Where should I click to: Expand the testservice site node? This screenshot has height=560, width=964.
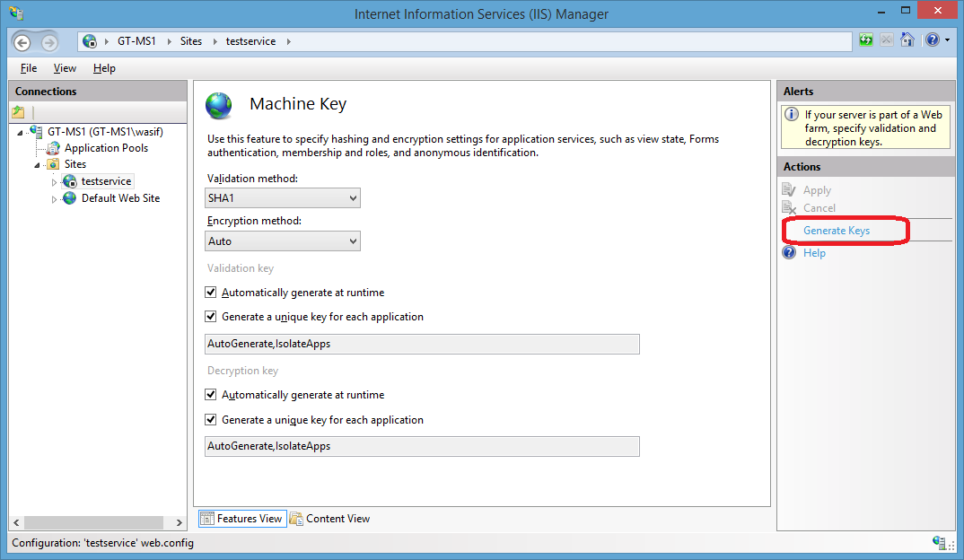pos(54,182)
